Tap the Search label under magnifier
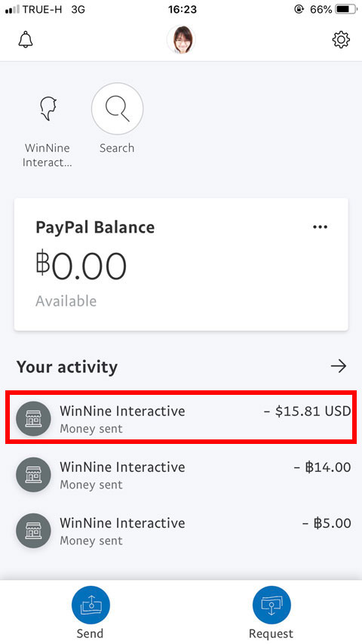The width and height of the screenshot is (362, 644). pos(117,148)
